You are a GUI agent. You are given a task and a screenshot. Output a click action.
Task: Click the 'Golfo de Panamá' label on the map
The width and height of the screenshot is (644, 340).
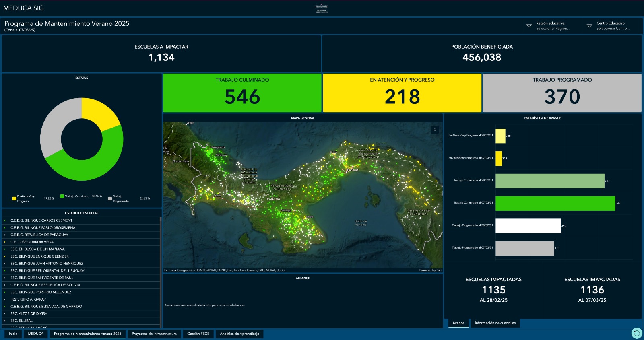(361, 223)
